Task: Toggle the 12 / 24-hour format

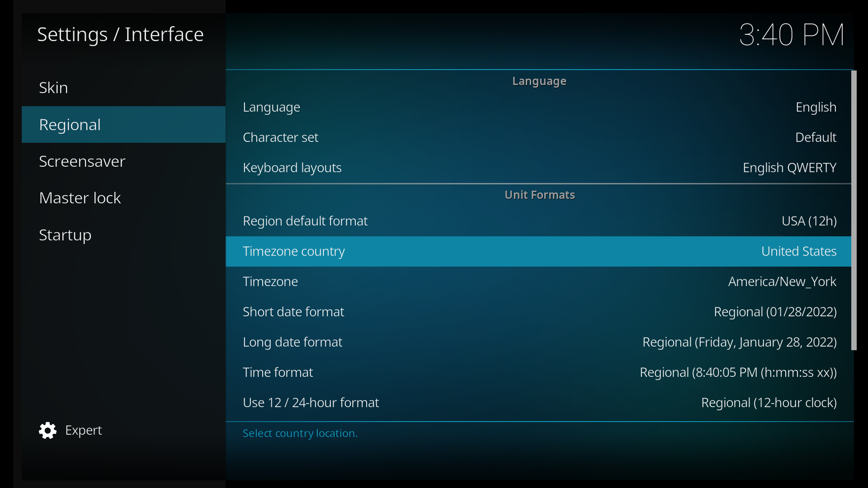Action: [x=539, y=402]
